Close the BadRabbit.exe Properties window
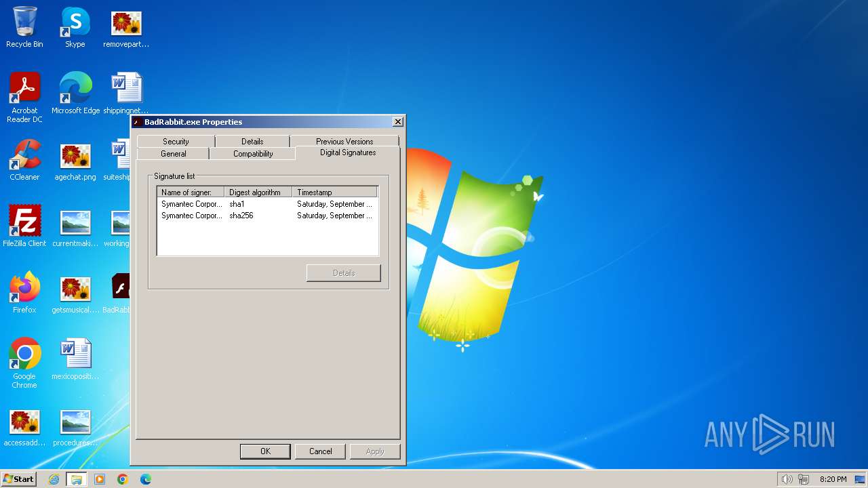Screen dimensions: 868x488 [398, 122]
